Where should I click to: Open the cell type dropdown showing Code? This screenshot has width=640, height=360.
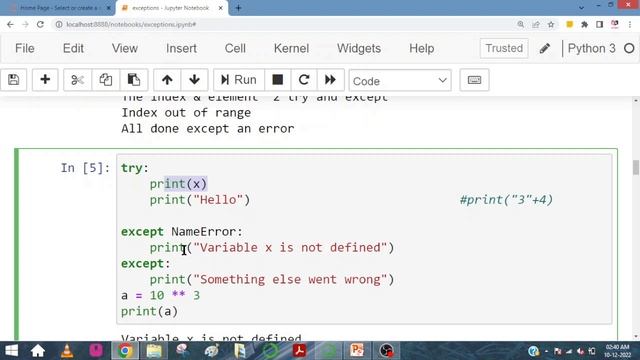coord(400,80)
